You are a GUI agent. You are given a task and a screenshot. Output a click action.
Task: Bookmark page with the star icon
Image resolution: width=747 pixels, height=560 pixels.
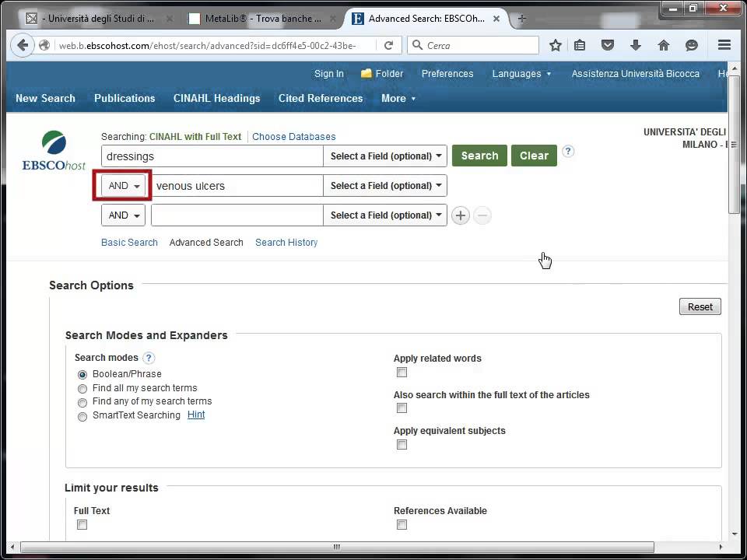pos(555,45)
